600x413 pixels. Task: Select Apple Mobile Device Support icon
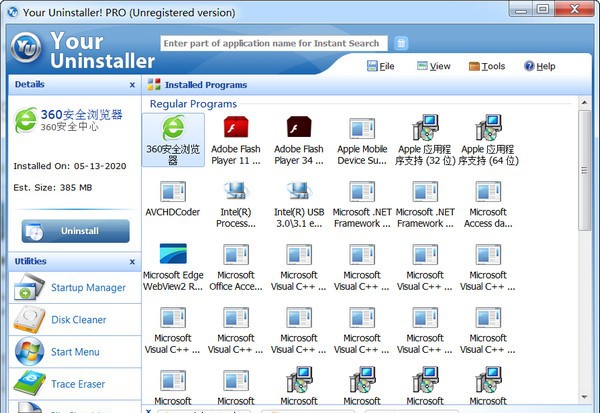click(362, 128)
